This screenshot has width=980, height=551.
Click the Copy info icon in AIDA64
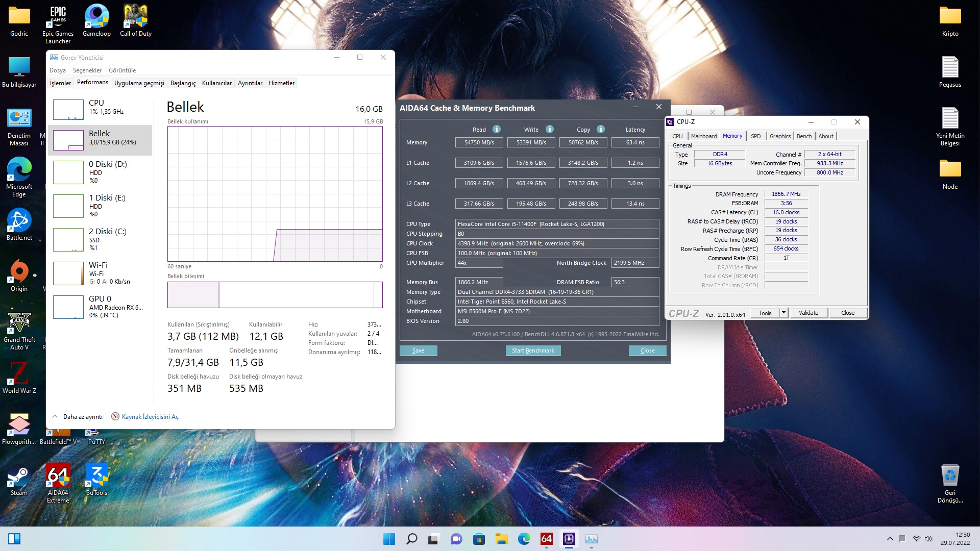[601, 129]
